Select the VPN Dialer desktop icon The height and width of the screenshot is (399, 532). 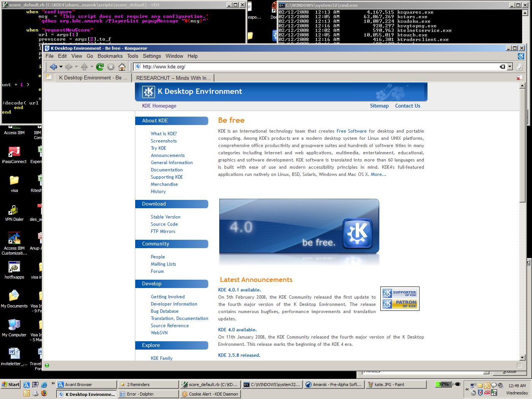14,213
